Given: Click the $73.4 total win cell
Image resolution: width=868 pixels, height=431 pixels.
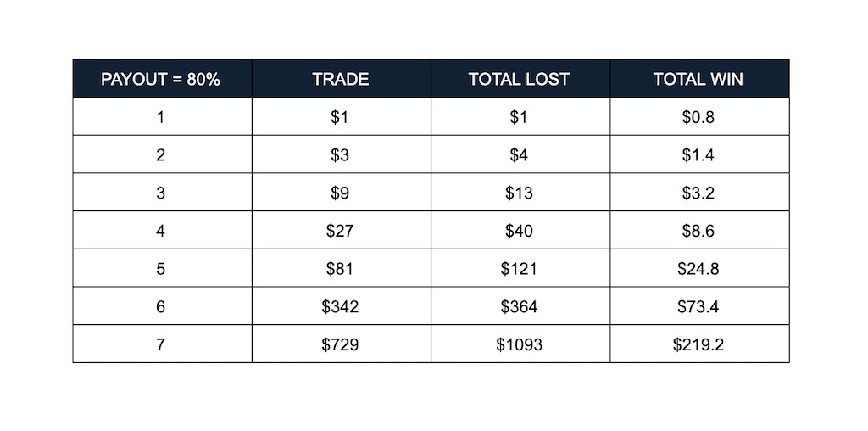Looking at the screenshot, I should click(x=698, y=306).
